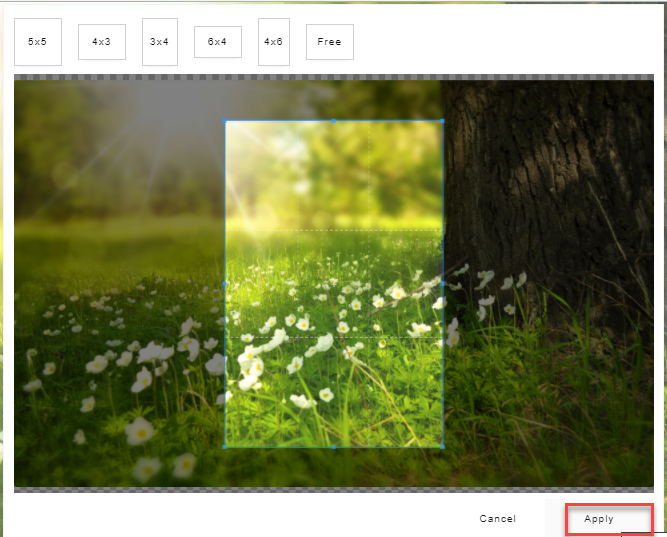Screen dimensions: 667x537
Task: Grab the top-left crop corner handle
Action: point(225,121)
